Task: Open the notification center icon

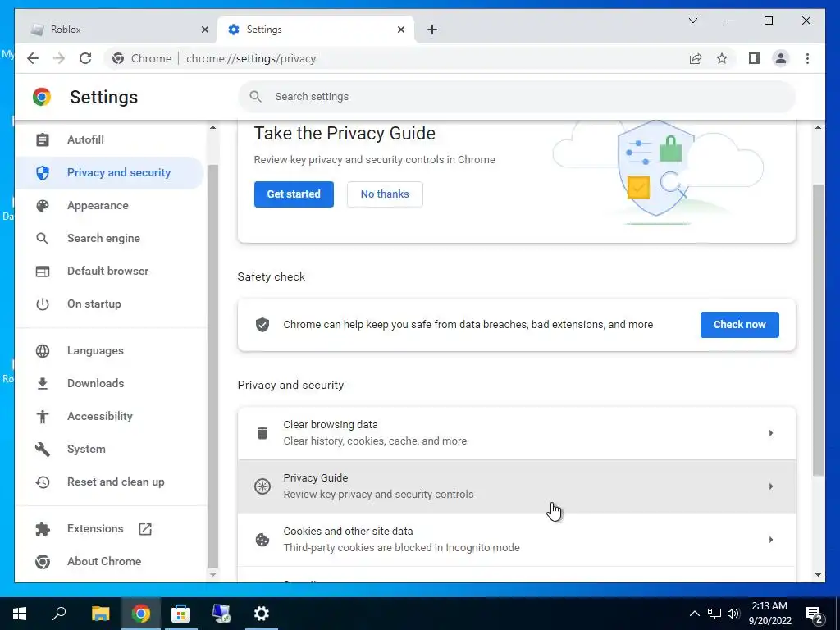Action: pos(815,614)
